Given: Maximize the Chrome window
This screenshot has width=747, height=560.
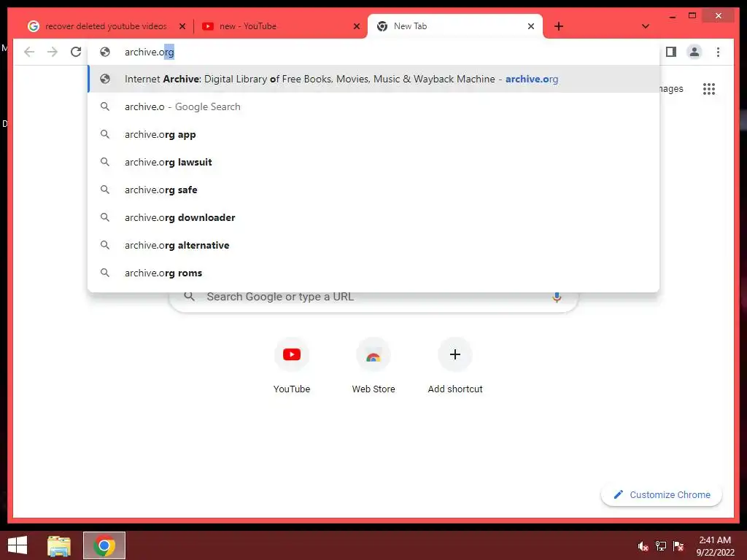Looking at the screenshot, I should [692, 16].
